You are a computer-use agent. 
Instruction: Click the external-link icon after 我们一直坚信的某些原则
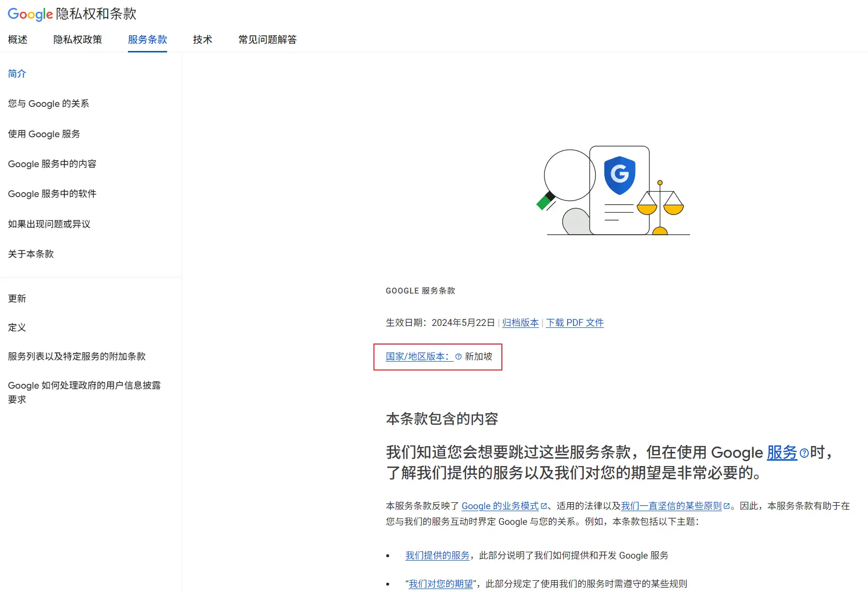pyautogui.click(x=726, y=506)
